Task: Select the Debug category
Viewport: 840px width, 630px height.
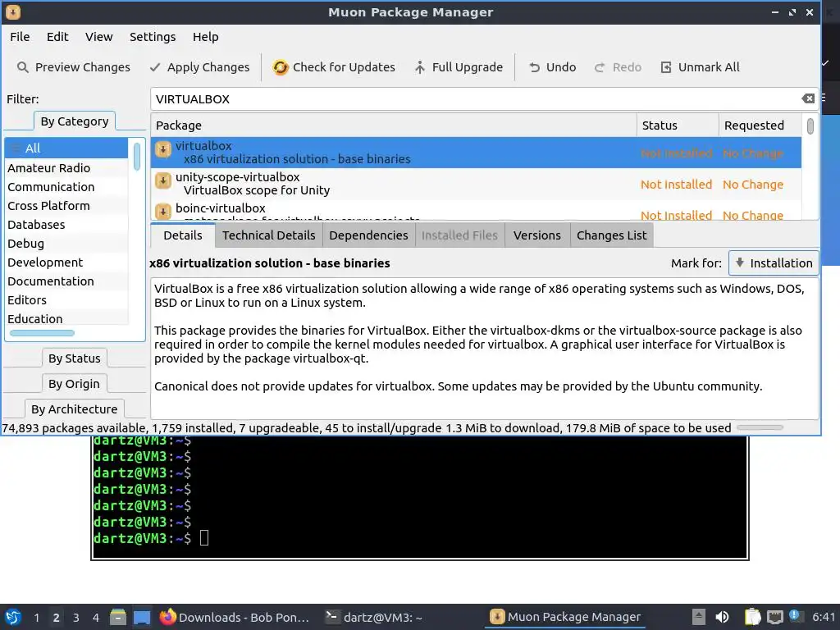Action: pos(66,244)
